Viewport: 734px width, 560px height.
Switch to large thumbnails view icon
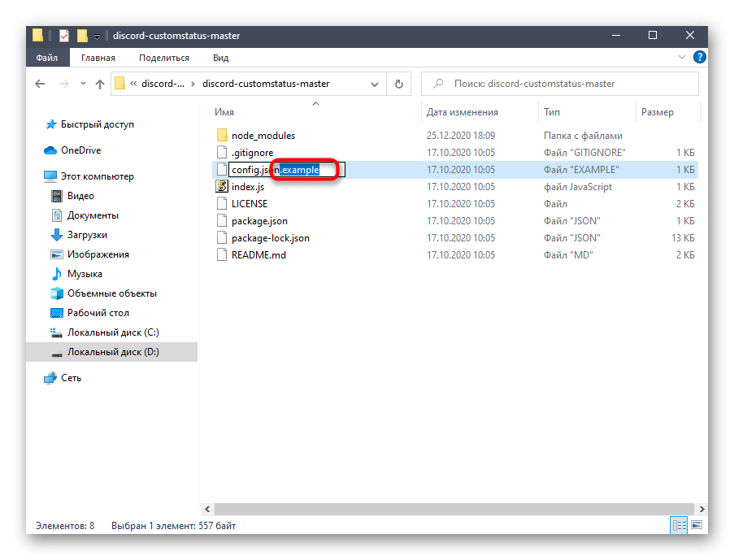point(695,526)
